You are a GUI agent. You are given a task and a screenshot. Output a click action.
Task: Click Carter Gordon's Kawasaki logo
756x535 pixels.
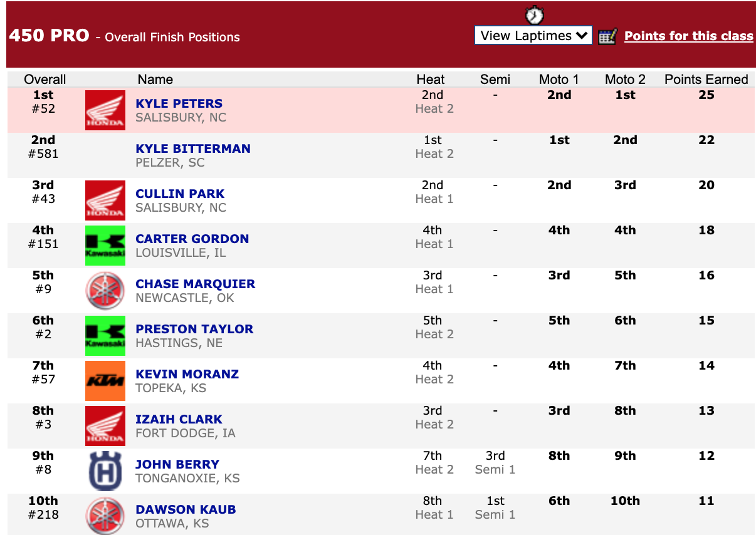(x=105, y=246)
